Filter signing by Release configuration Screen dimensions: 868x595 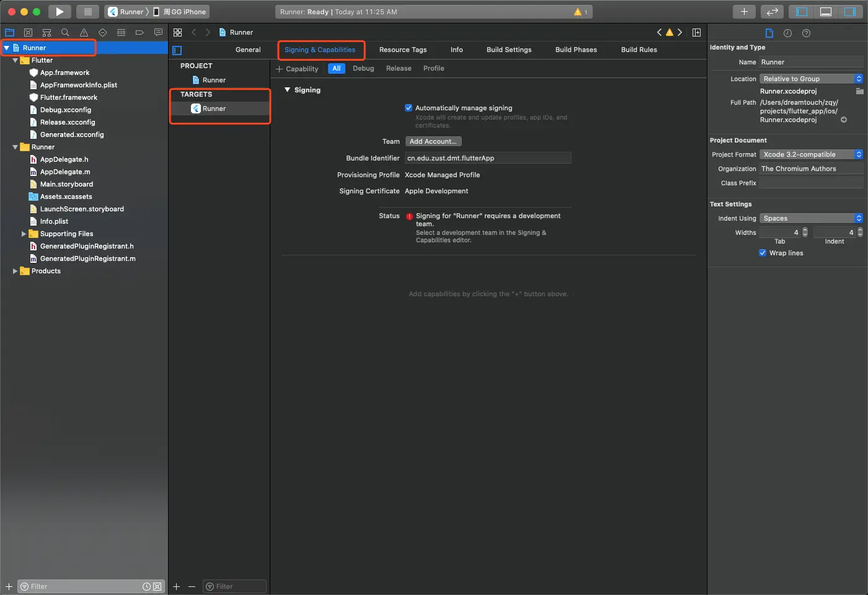coord(399,68)
